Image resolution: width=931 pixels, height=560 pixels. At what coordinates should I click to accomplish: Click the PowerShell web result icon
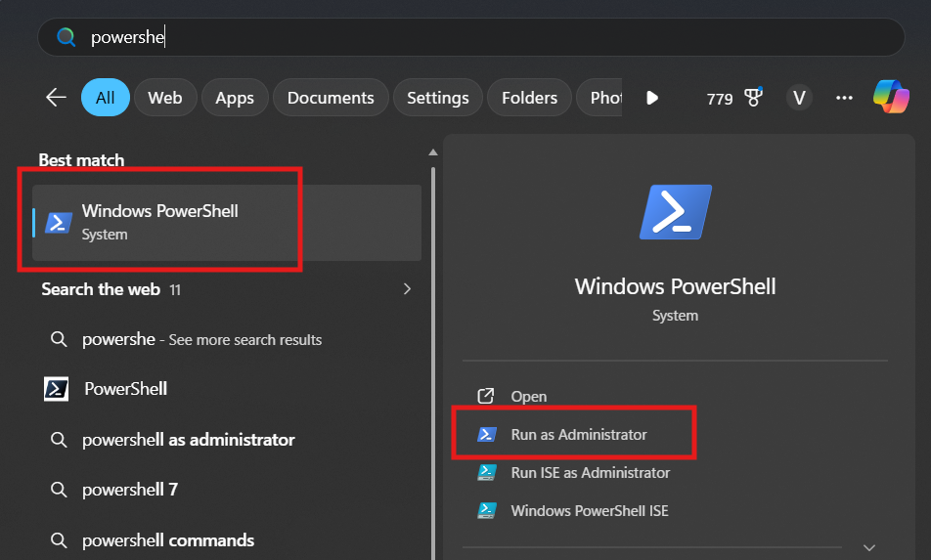click(57, 389)
